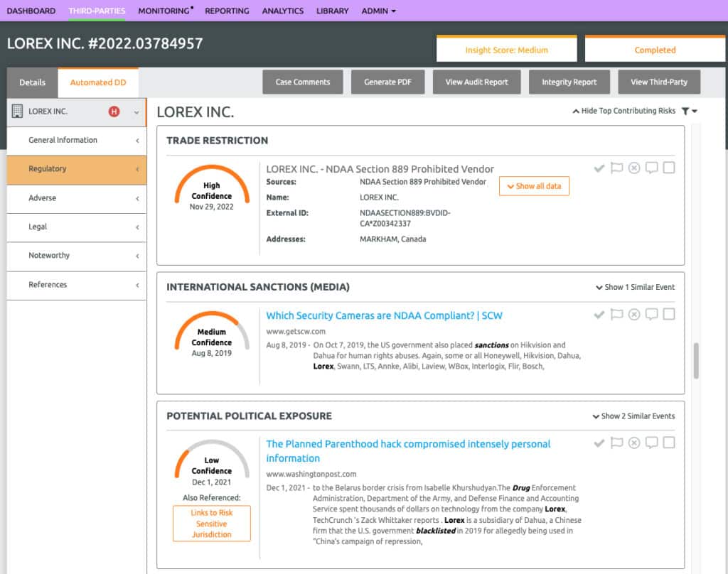
Task: Switch to the Details tab
Action: pyautogui.click(x=32, y=82)
